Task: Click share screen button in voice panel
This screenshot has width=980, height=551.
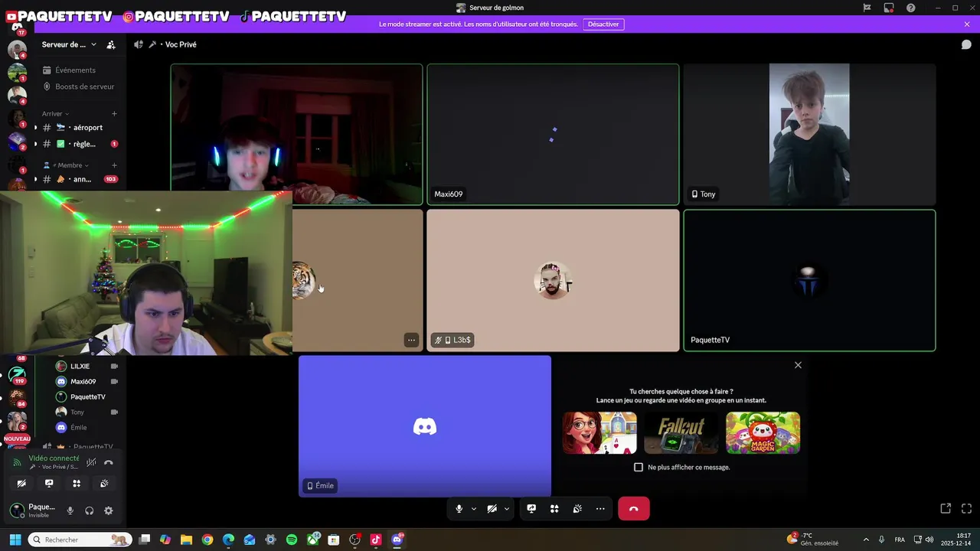Action: [49, 484]
